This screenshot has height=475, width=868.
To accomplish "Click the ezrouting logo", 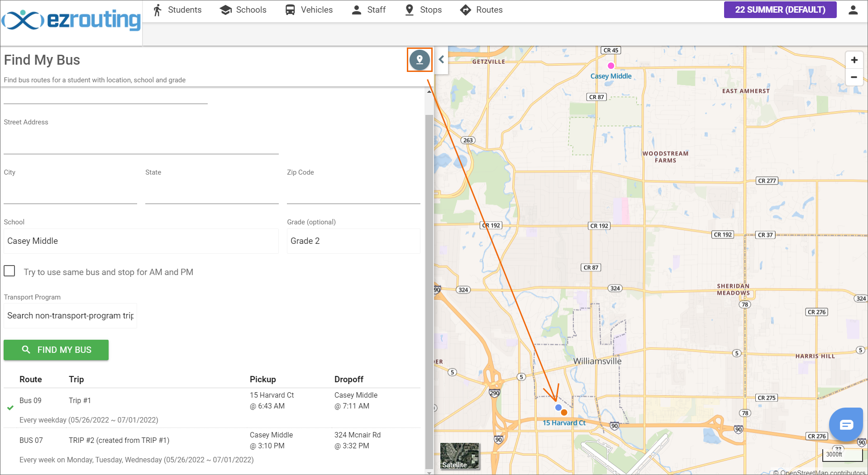I will pos(72,20).
